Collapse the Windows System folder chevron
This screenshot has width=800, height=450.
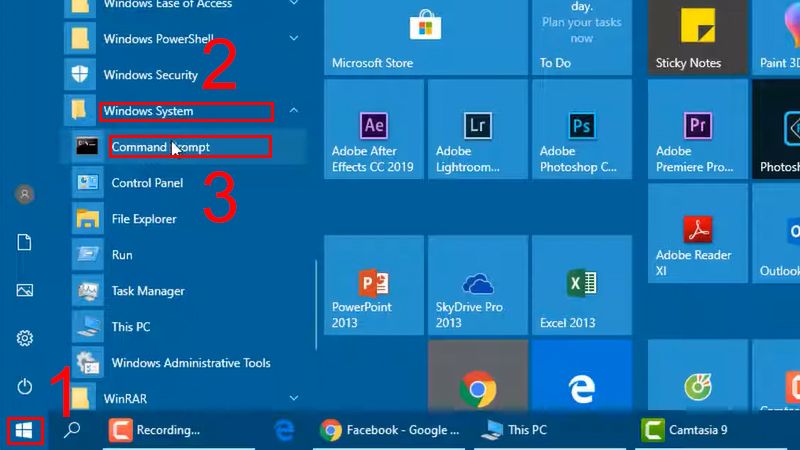coord(294,110)
